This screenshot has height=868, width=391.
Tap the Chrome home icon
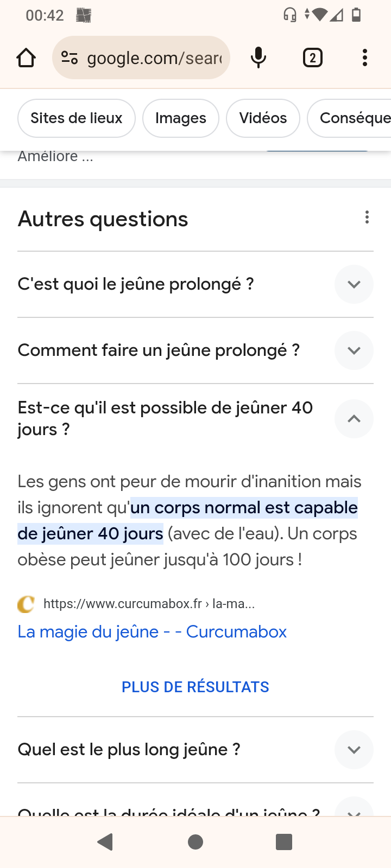coord(26,58)
